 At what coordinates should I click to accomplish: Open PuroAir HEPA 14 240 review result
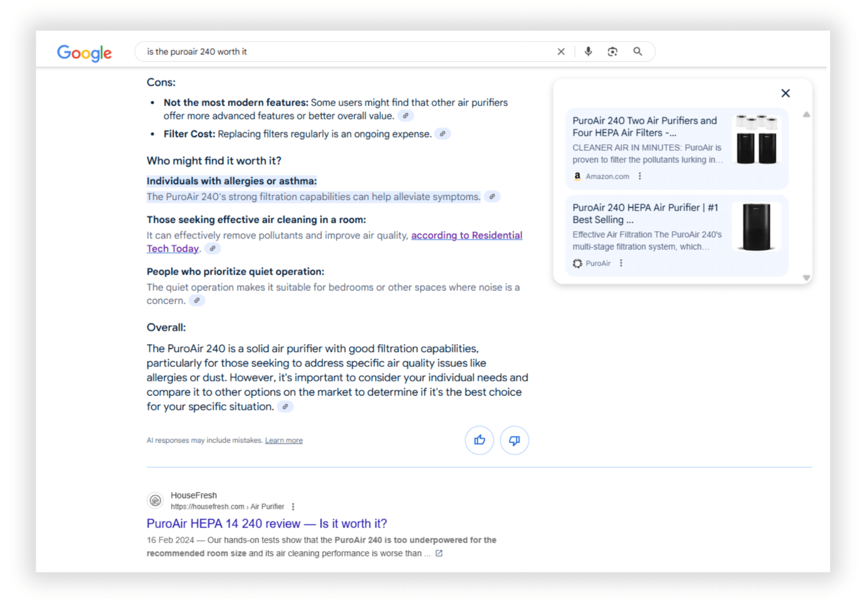(x=267, y=523)
